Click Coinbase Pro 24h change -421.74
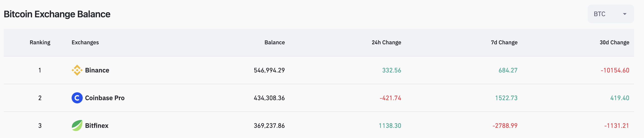This screenshot has height=138, width=644. pos(390,98)
